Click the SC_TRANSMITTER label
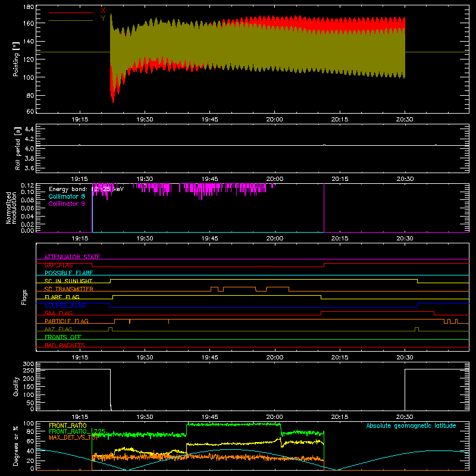The width and height of the screenshot is (476, 476). (x=69, y=289)
